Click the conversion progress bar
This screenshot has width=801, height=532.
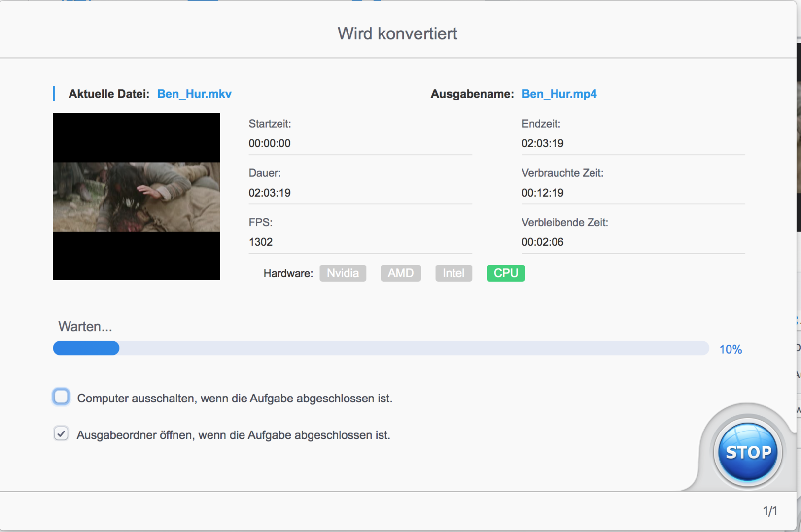[x=381, y=348]
